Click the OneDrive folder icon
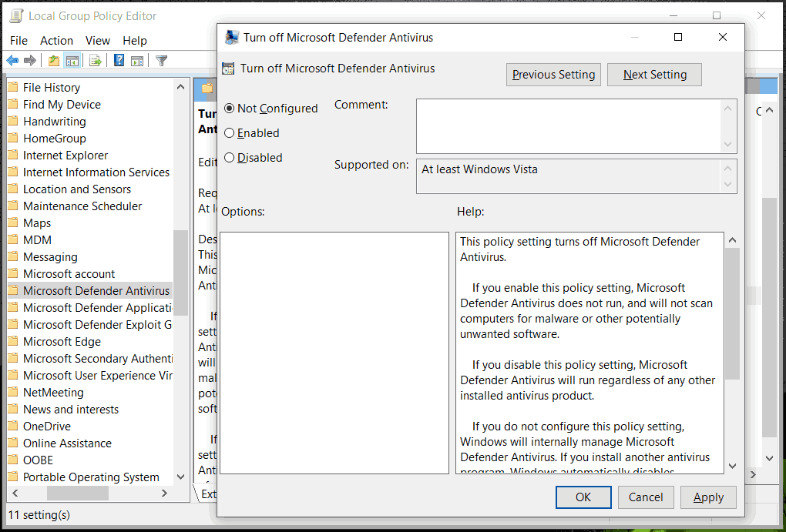The height and width of the screenshot is (532, 786). tap(13, 427)
